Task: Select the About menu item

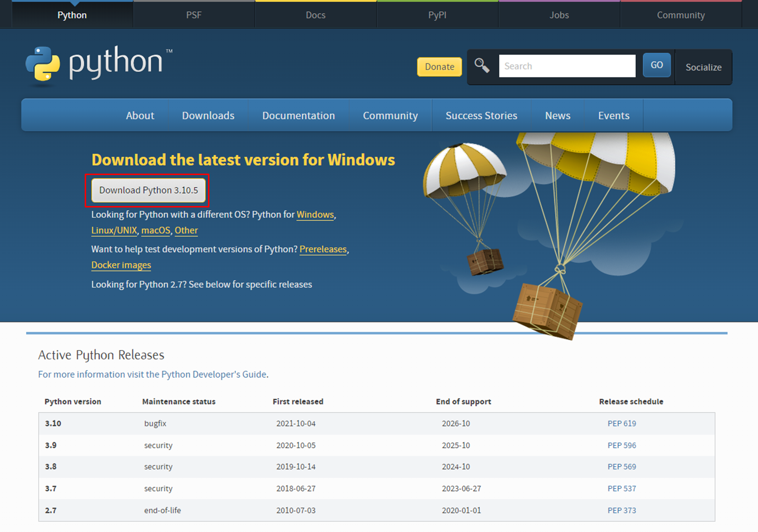Action: [140, 116]
